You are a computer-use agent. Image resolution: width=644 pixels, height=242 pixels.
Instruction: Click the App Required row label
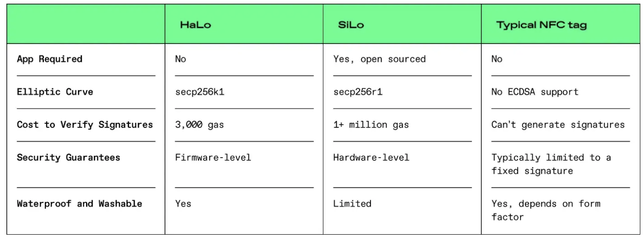[x=49, y=59]
